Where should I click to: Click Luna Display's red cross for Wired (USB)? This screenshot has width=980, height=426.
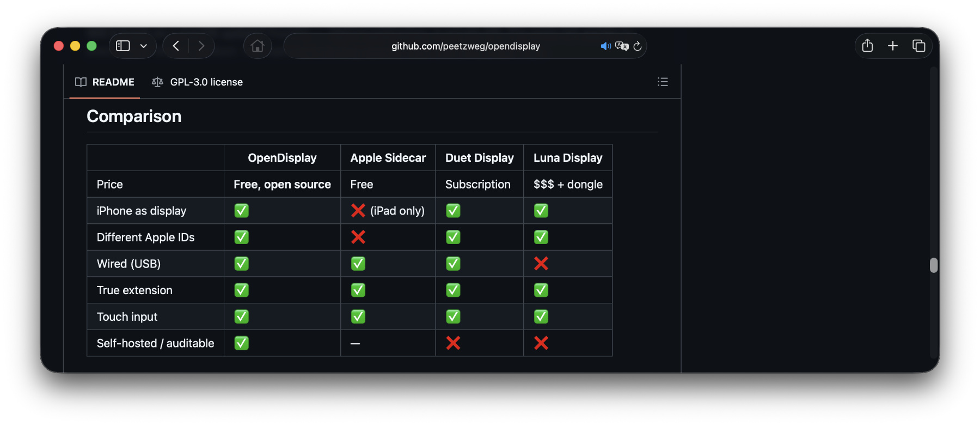tap(541, 264)
